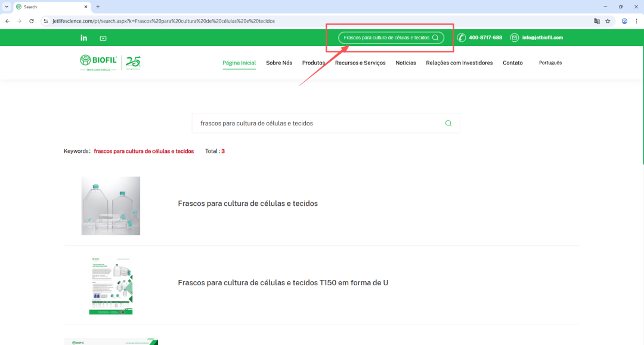644x345 pixels.
Task: Select the Search browser tab
Action: click(x=51, y=7)
